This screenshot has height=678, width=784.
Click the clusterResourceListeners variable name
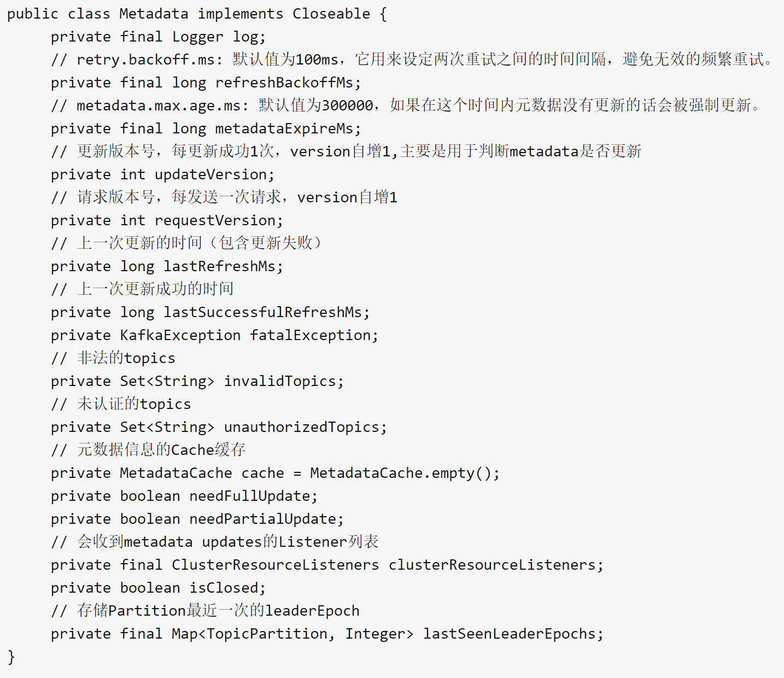492,565
